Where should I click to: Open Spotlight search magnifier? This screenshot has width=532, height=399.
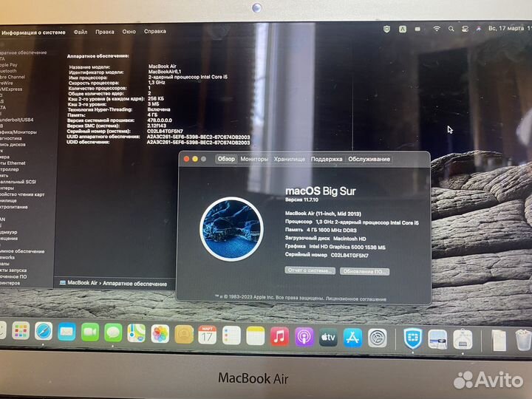click(451, 29)
